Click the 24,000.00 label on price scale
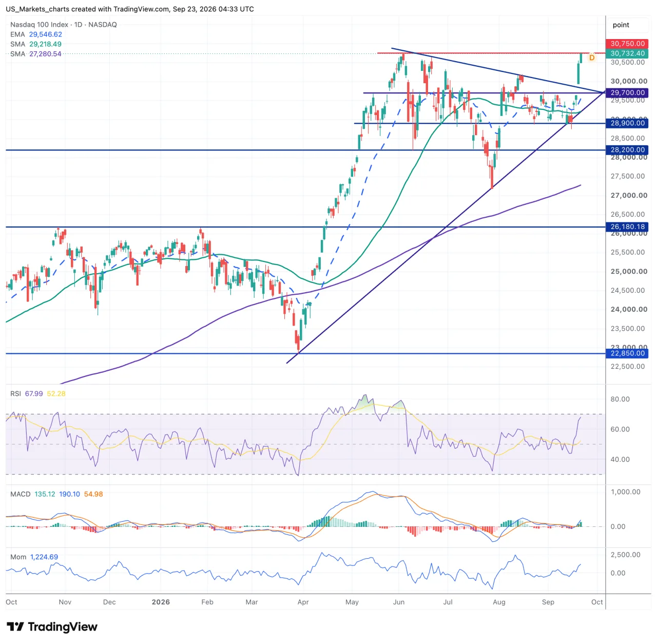Image resolution: width=657 pixels, height=644 pixels. click(629, 309)
